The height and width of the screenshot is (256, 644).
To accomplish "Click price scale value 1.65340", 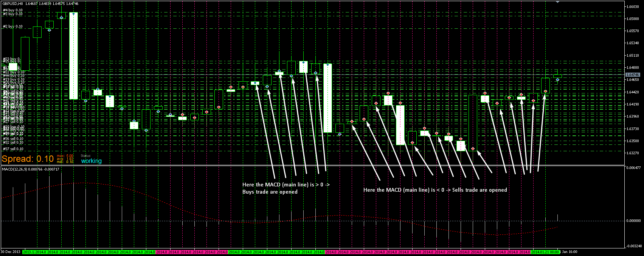I will pyautogui.click(x=633, y=43).
